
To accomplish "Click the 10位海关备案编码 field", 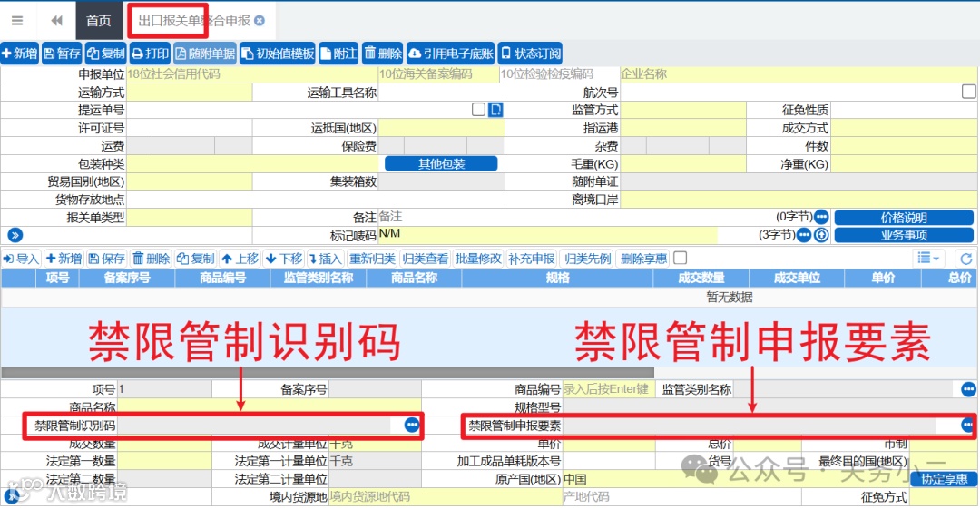I will 438,74.
